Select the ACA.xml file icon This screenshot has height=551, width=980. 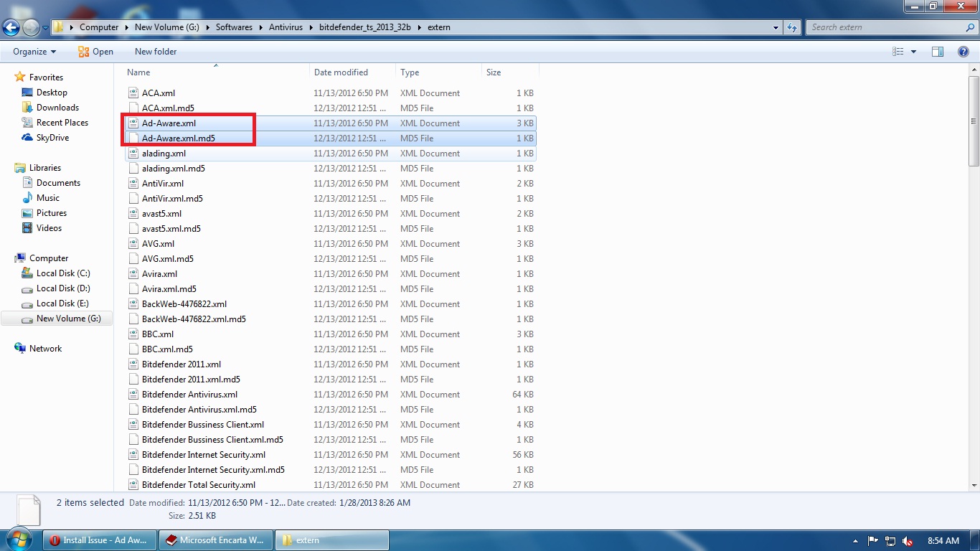point(133,93)
